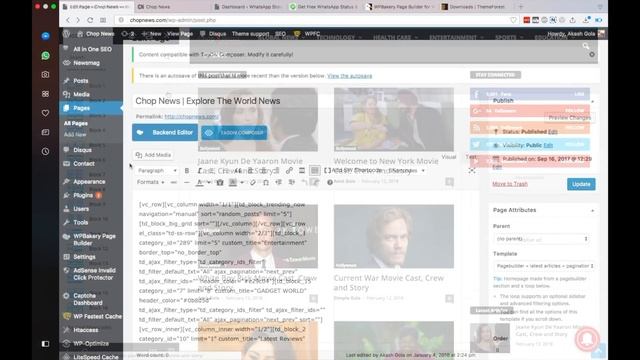This screenshot has height=360, width=640.
Task: Dismiss the composer compatibility notice
Action: 591,54
